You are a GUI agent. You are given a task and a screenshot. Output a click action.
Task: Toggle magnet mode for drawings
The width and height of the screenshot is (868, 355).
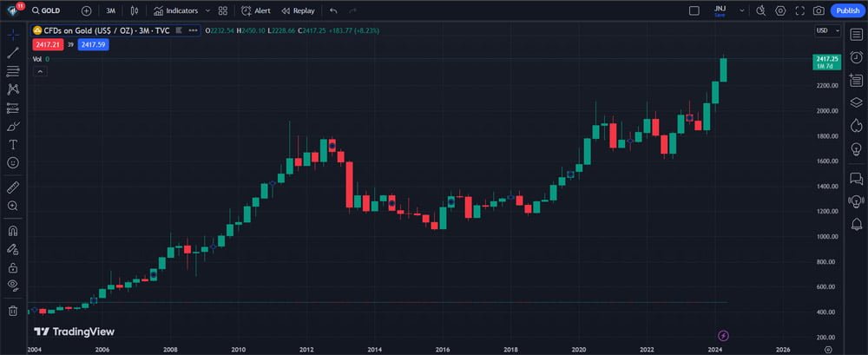[13, 230]
